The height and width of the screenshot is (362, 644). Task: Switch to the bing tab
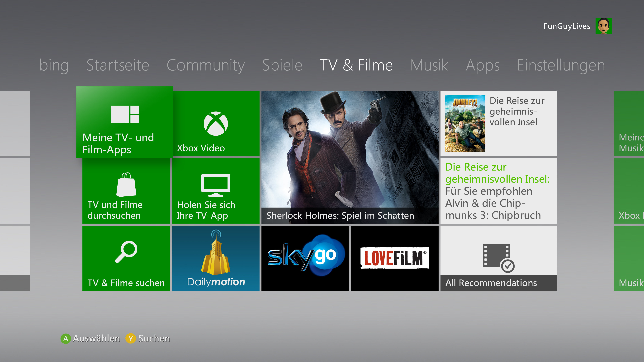pyautogui.click(x=54, y=65)
